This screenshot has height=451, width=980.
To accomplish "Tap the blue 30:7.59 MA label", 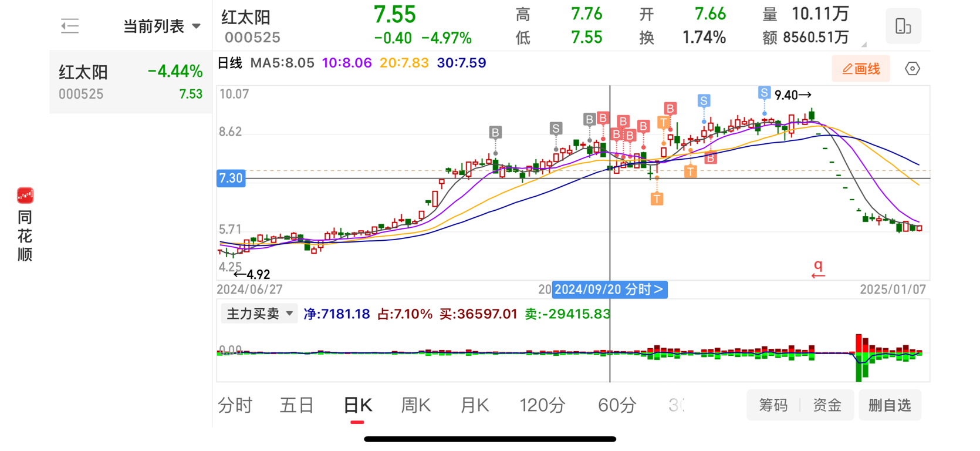I will click(461, 63).
